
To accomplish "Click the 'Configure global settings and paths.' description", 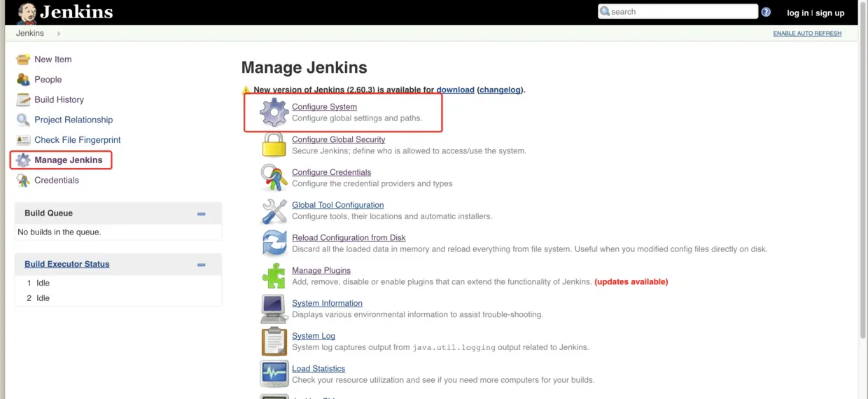I will click(357, 118).
